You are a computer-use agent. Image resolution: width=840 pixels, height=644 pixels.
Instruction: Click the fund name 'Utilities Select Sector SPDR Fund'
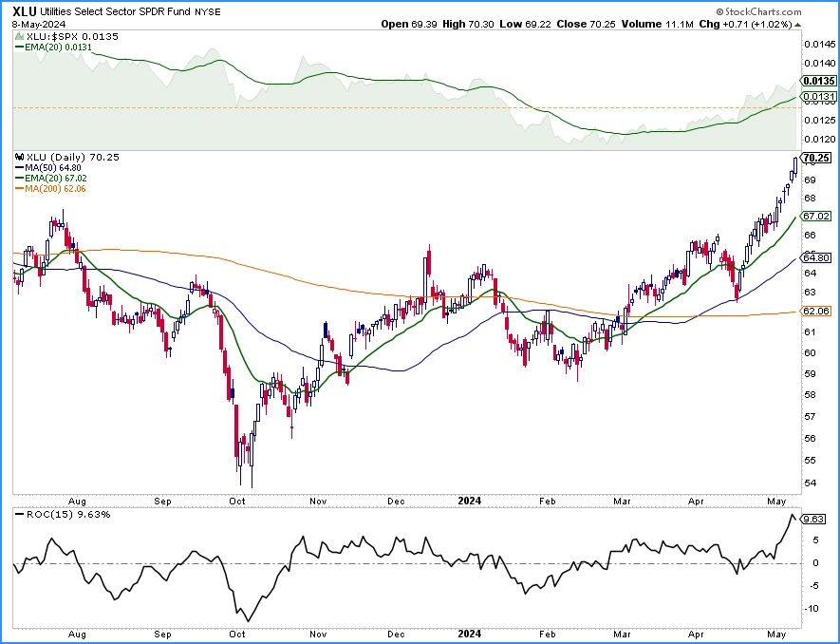coord(115,11)
